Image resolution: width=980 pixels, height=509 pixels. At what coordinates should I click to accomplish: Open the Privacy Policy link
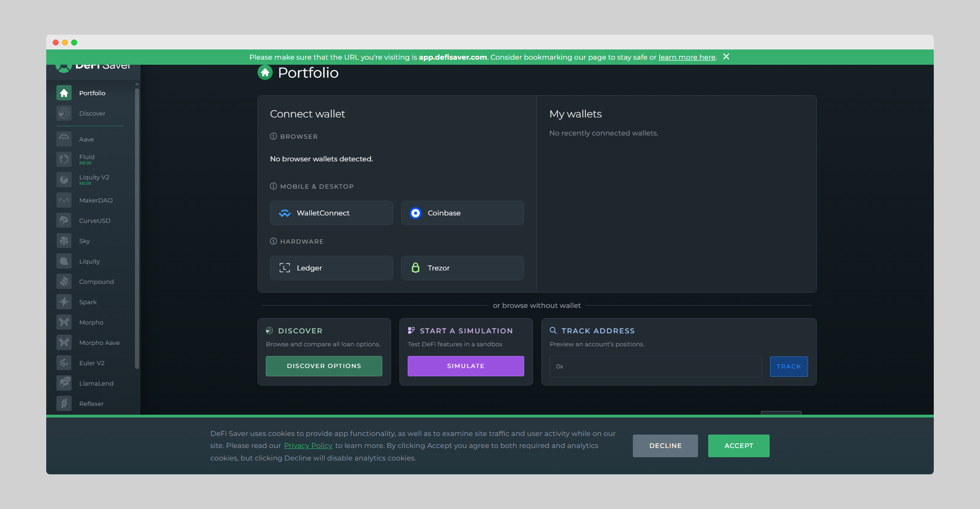(308, 446)
